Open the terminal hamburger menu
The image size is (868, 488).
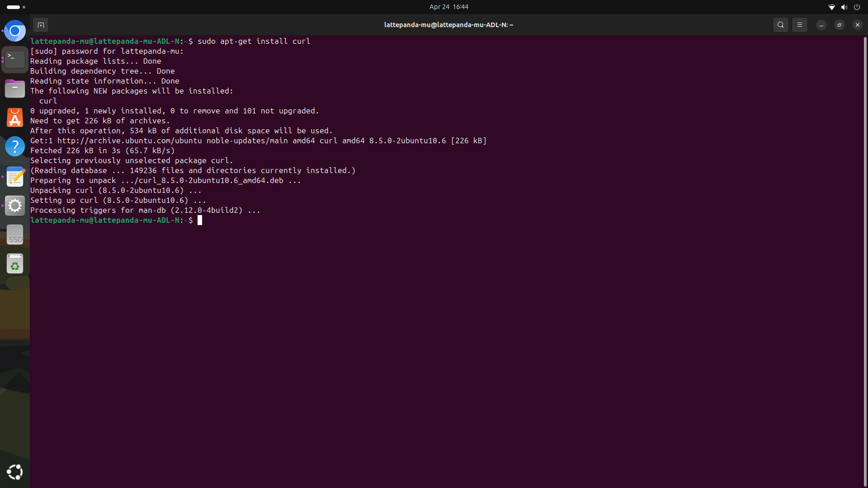click(x=799, y=25)
